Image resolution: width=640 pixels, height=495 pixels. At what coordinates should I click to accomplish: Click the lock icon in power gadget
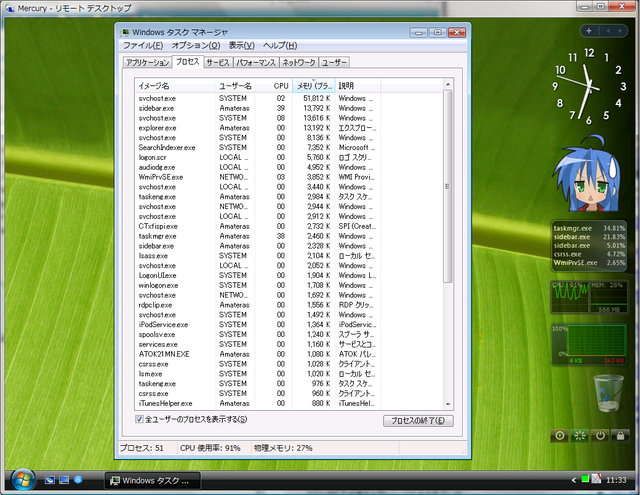[620, 436]
